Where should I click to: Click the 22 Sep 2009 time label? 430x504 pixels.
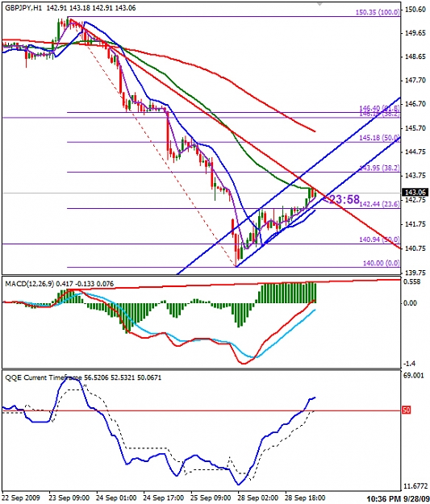pyautogui.click(x=21, y=498)
